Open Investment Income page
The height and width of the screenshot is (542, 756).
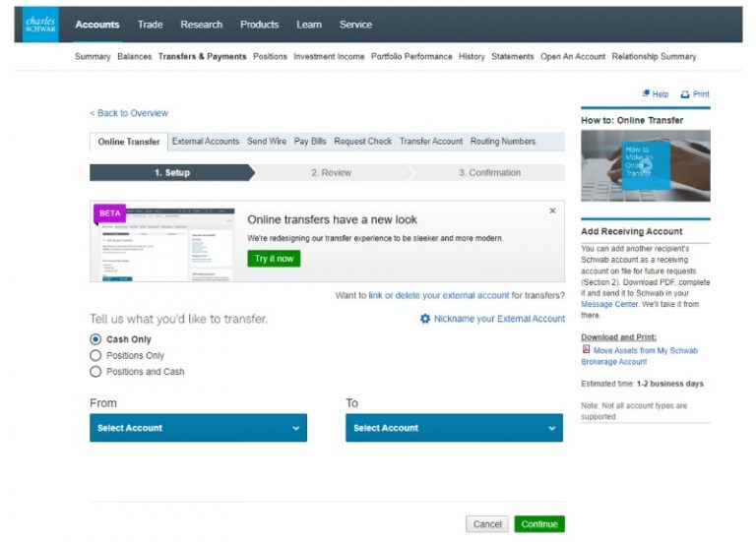coord(329,56)
